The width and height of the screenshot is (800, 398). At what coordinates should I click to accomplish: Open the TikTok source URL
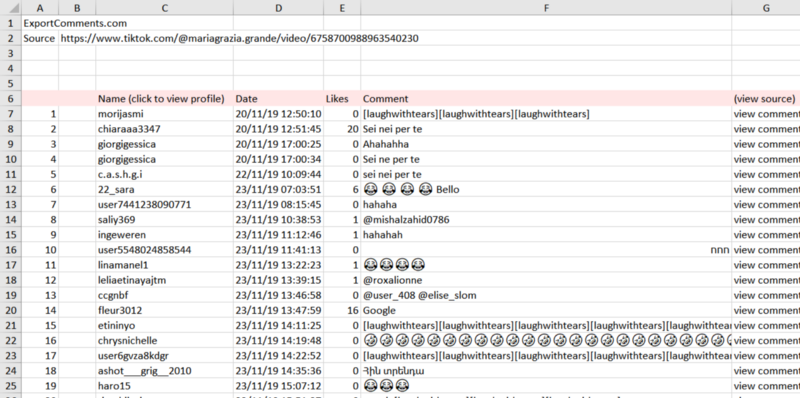tap(239, 38)
